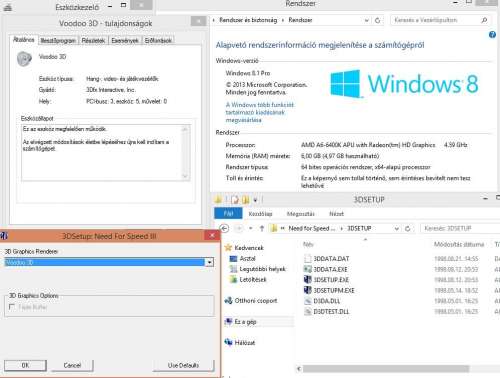Switch to the Események tab

[x=125, y=40]
